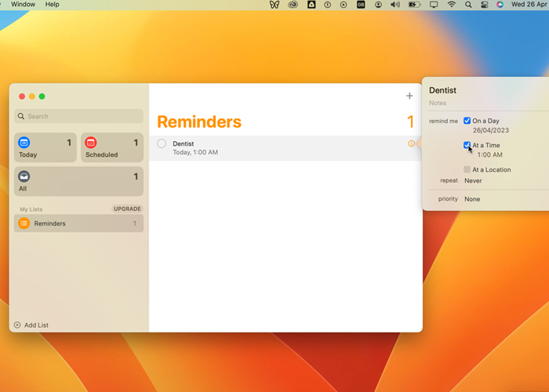Screen dimensions: 549x392
Task: Click the circled one menu bar icon
Action: coord(327,5)
